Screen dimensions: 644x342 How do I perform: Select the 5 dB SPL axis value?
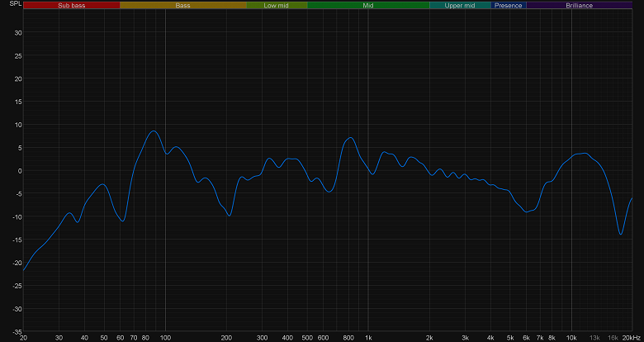tap(20, 148)
